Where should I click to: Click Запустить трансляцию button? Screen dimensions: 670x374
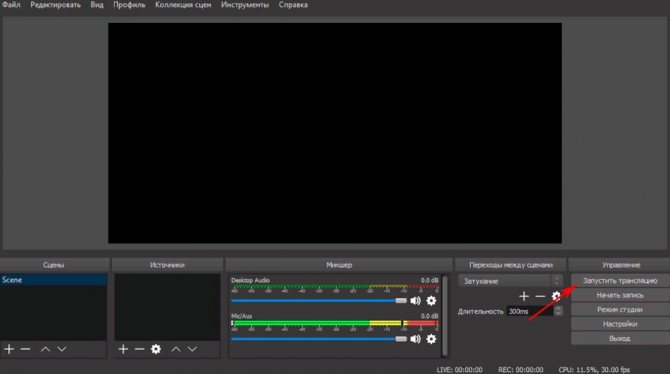pyautogui.click(x=620, y=281)
